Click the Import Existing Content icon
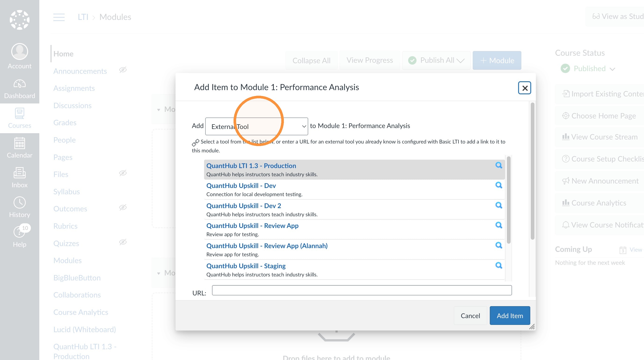This screenshot has height=360, width=644. point(566,94)
